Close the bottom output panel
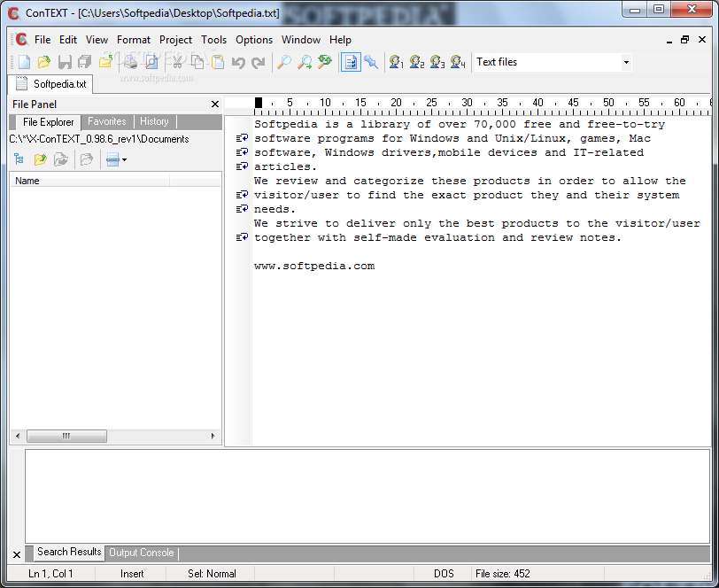The image size is (719, 588). [17, 555]
